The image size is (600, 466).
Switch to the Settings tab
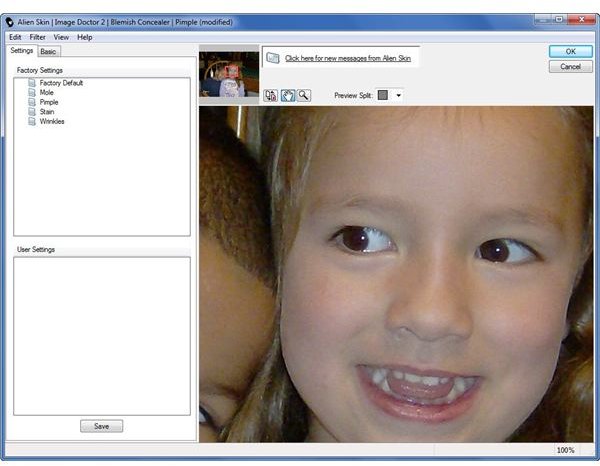pos(22,51)
